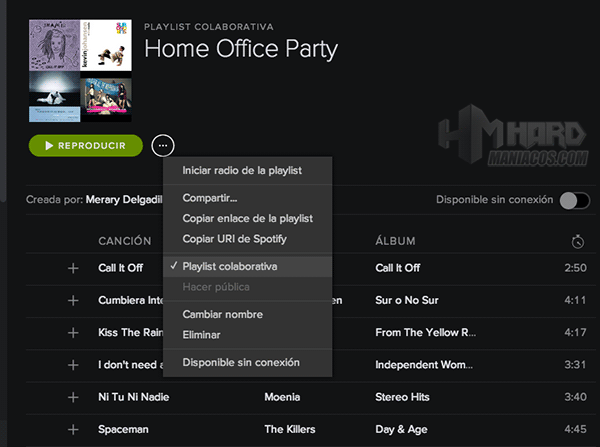Select Iniciar radio de la playlist

(242, 171)
